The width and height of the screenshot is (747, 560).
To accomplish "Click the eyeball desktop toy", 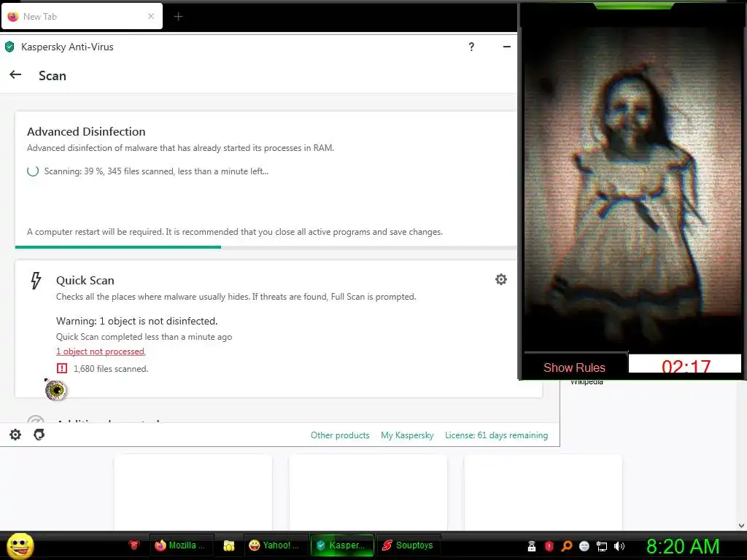I will pos(55,391).
